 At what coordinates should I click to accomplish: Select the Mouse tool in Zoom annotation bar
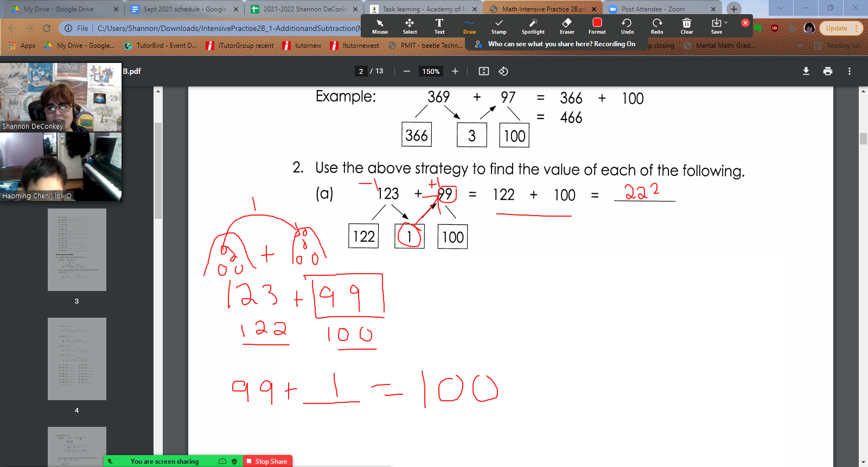(380, 26)
